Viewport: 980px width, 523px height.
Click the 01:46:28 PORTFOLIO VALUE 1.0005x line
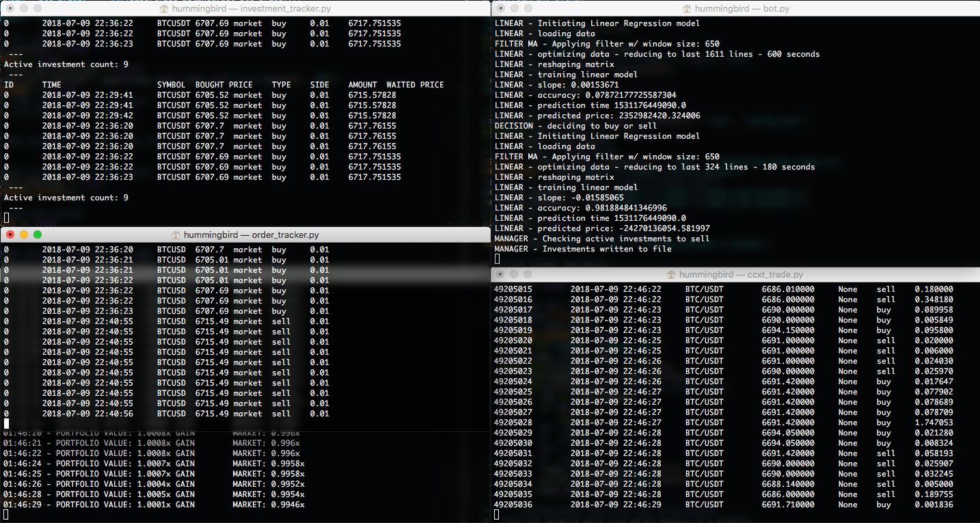pos(154,494)
